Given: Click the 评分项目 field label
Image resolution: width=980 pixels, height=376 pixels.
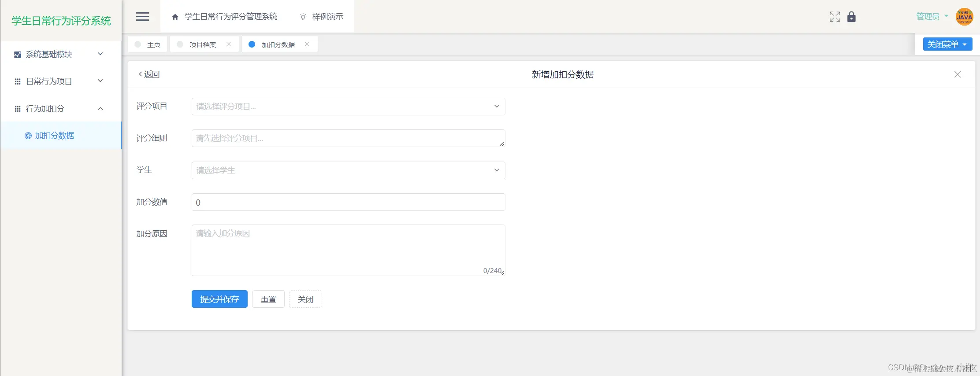Looking at the screenshot, I should (152, 106).
